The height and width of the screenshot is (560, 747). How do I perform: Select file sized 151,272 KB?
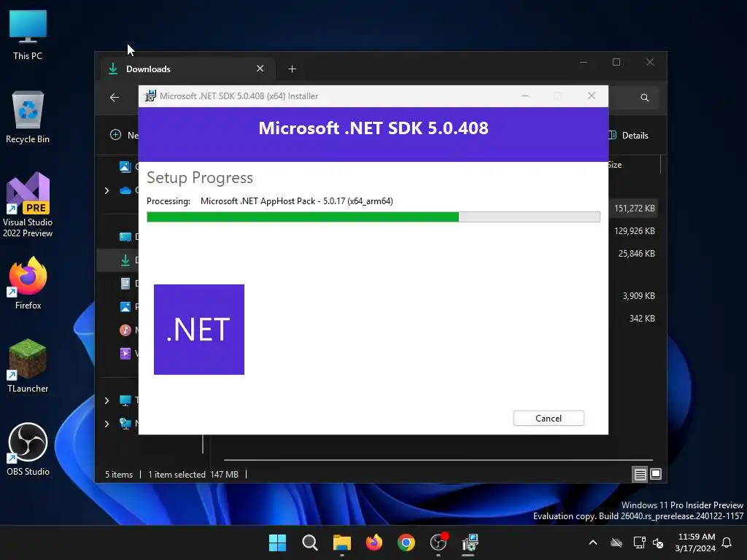[634, 208]
